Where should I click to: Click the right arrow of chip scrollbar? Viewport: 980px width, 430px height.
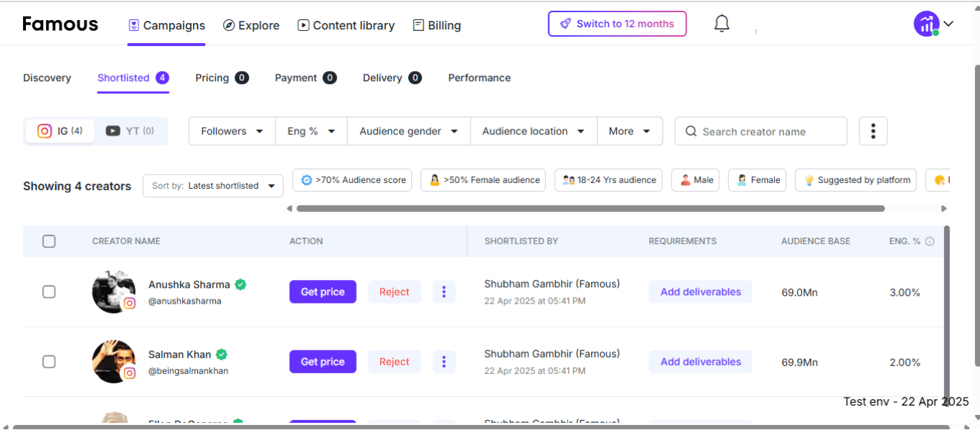(944, 209)
